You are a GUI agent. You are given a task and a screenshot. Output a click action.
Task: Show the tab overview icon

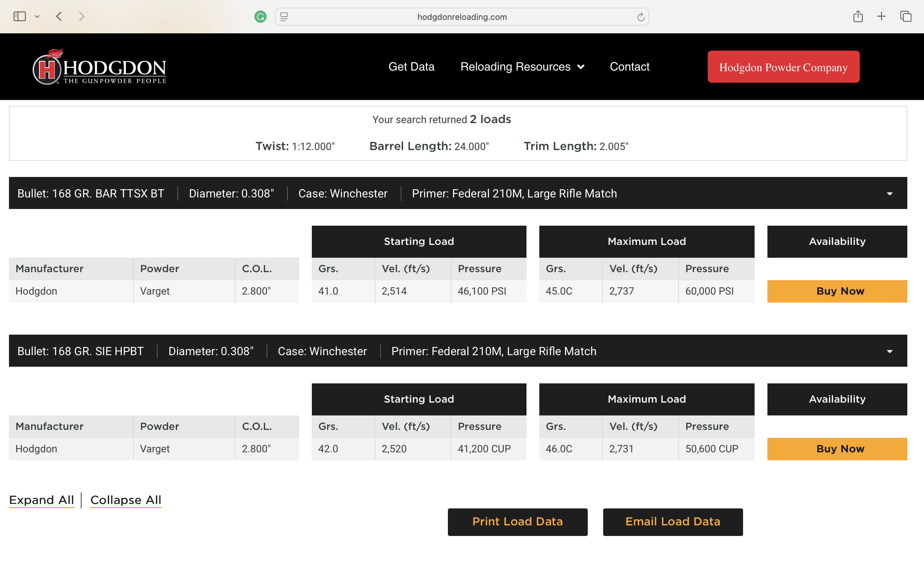coord(906,16)
